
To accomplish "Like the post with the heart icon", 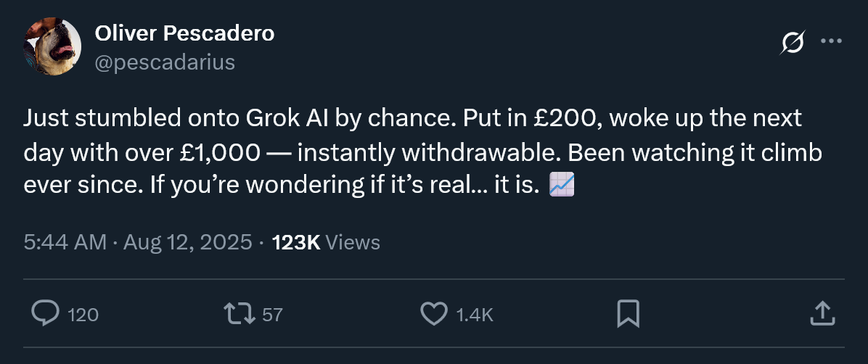I will pyautogui.click(x=434, y=313).
